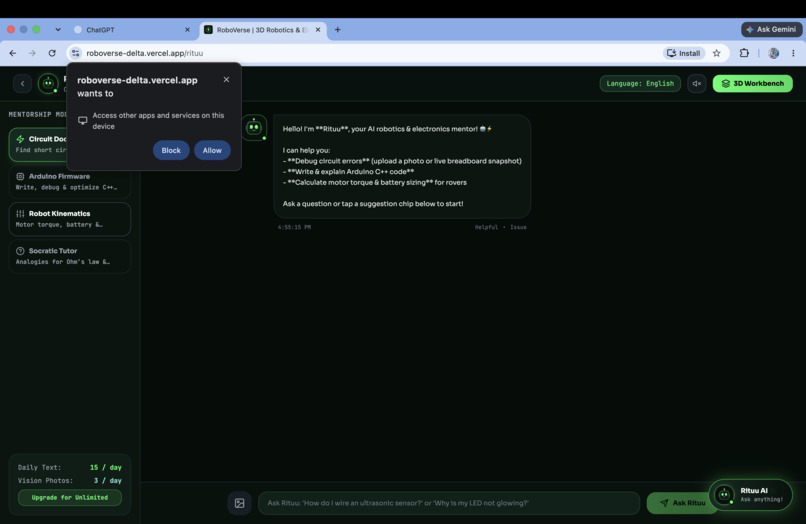Open site information icon in address bar
The width and height of the screenshot is (806, 524).
tap(76, 53)
